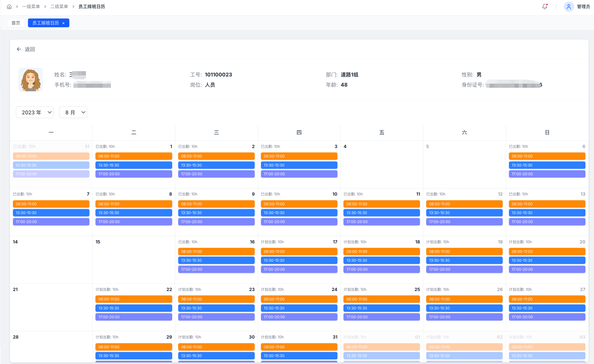Image resolution: width=594 pixels, height=364 pixels.
Task: Open the notification bell
Action: click(x=545, y=6)
